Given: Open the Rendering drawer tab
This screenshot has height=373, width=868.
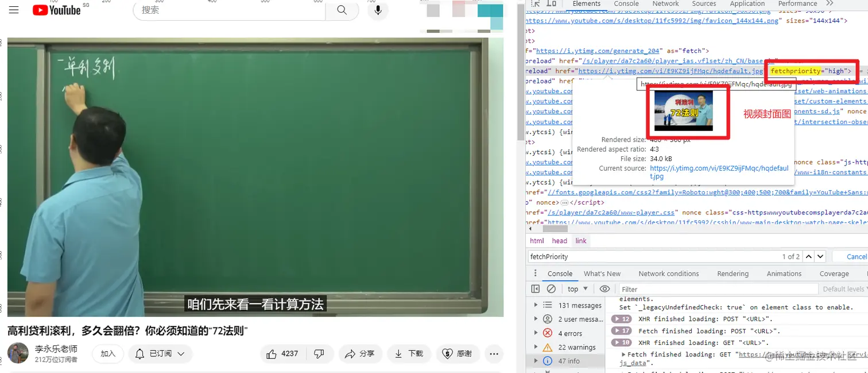Looking at the screenshot, I should point(733,274).
